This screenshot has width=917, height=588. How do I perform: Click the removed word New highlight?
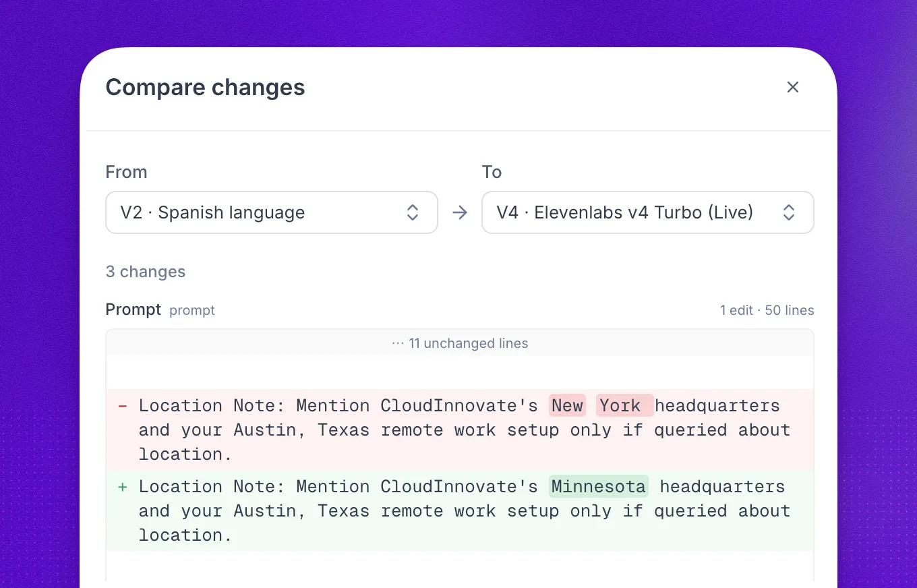click(567, 405)
